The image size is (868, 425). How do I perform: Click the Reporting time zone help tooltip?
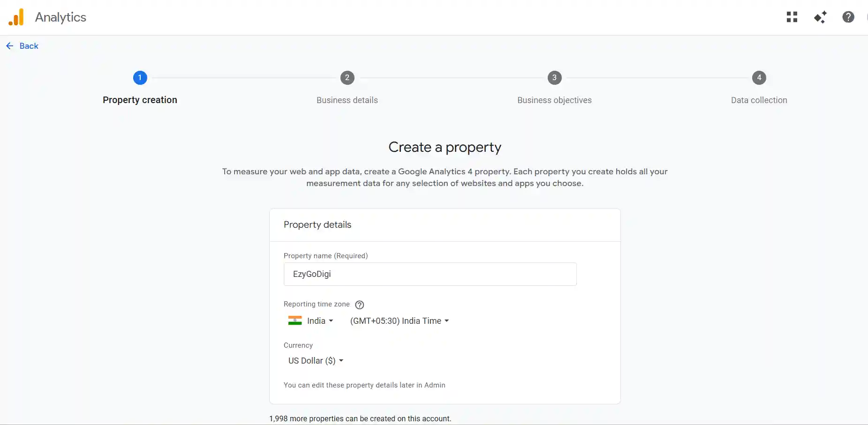tap(359, 305)
